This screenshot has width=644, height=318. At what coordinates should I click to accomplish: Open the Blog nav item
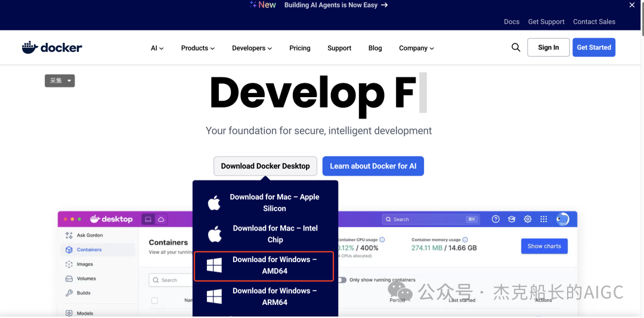(375, 48)
